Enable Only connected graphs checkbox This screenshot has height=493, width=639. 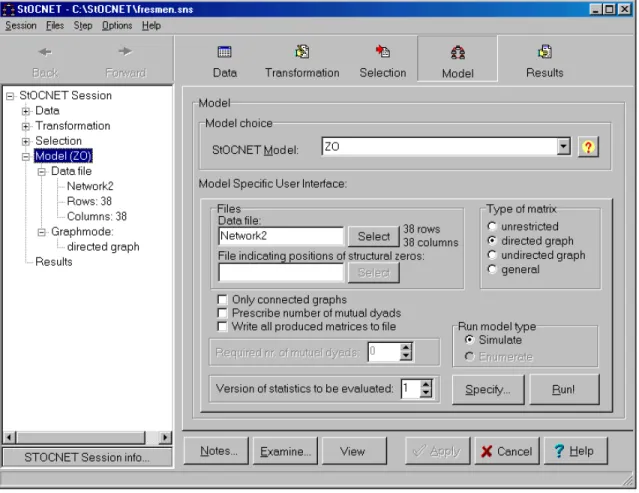[223, 300]
